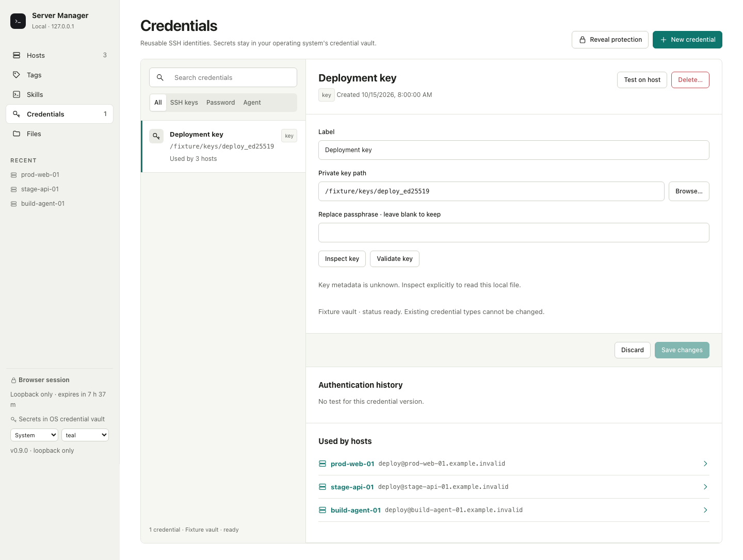
Task: Click the Label input field
Action: [514, 150]
